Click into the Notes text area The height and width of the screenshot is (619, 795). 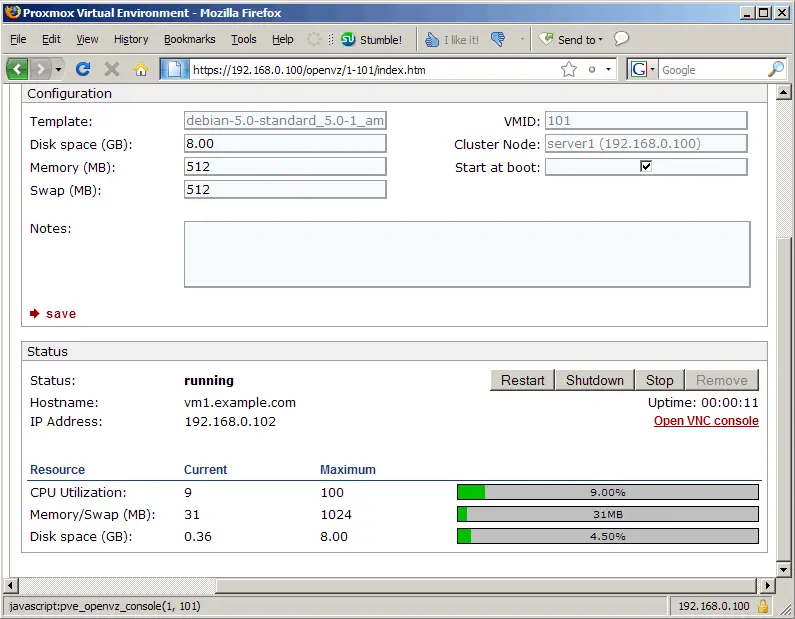pos(467,254)
